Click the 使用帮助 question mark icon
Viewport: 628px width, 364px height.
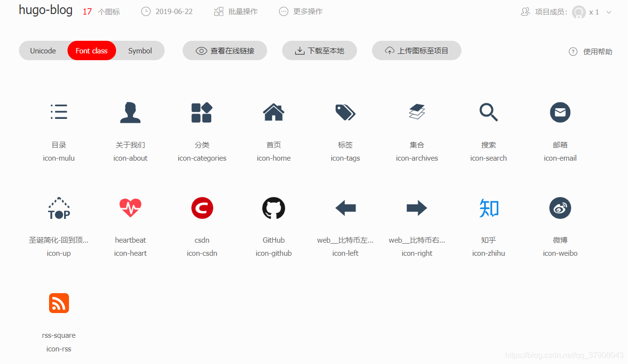(573, 51)
